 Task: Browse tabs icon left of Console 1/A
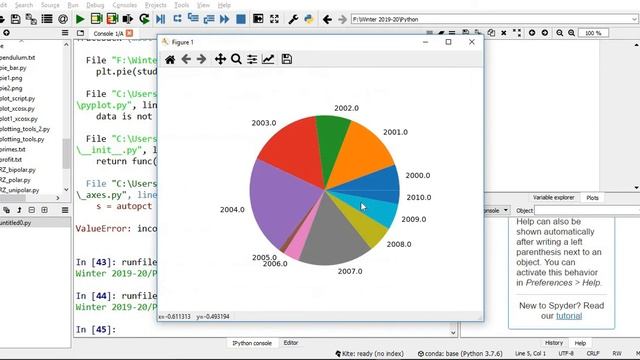click(80, 33)
